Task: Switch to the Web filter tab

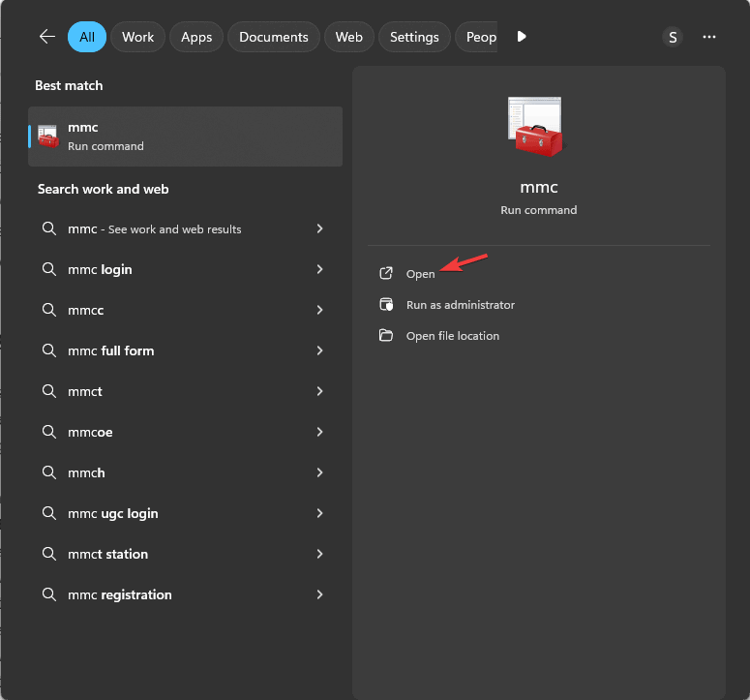Action: pos(348,37)
